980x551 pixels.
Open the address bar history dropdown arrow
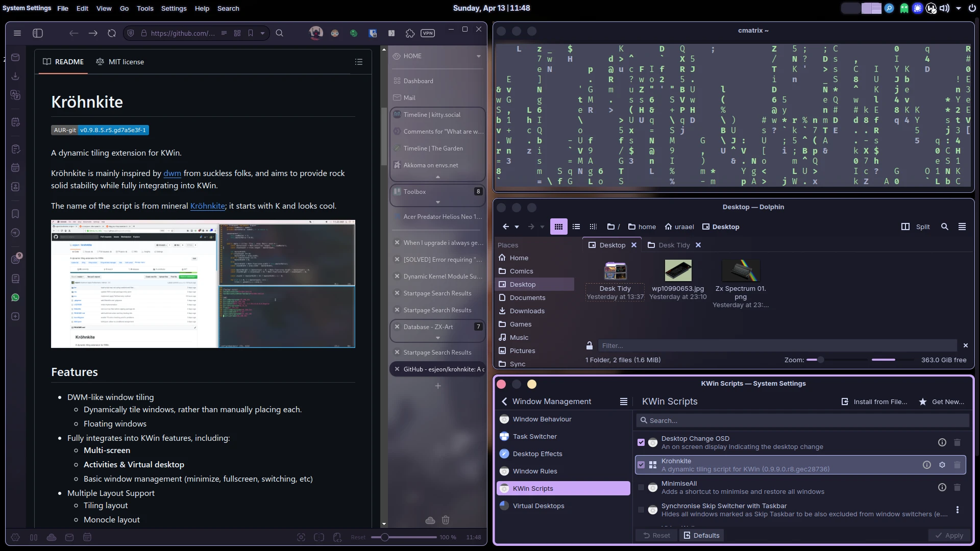click(262, 33)
